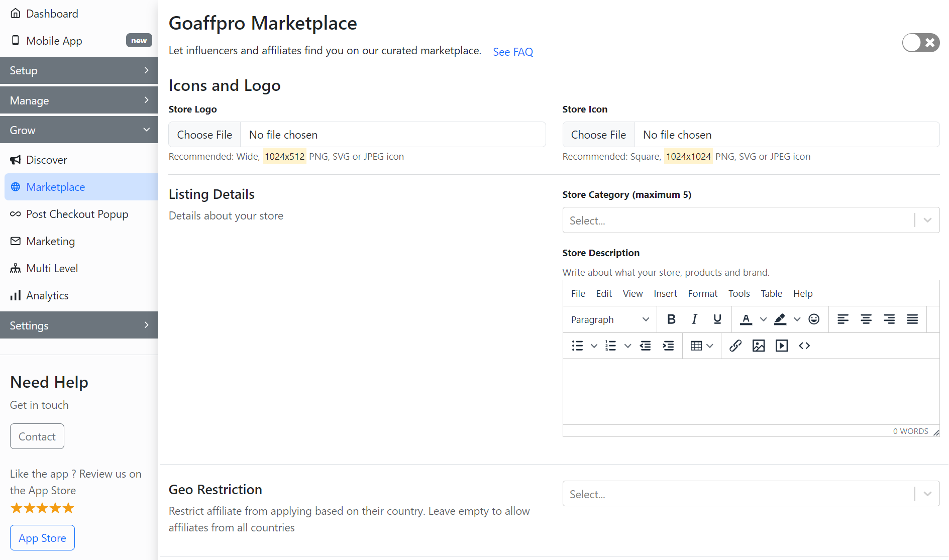Open the Geo Restriction country dropdown
This screenshot has width=949, height=560.
coord(751,494)
